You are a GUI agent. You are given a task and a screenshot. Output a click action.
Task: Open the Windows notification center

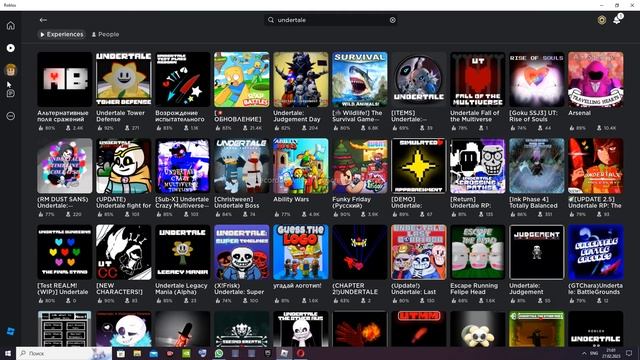coord(629,353)
